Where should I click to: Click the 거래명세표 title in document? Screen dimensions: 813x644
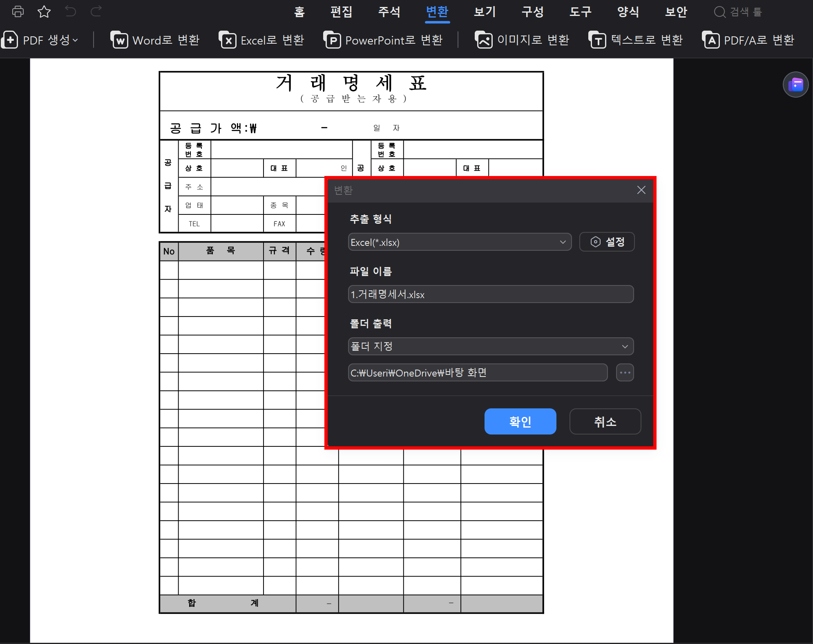pyautogui.click(x=351, y=83)
